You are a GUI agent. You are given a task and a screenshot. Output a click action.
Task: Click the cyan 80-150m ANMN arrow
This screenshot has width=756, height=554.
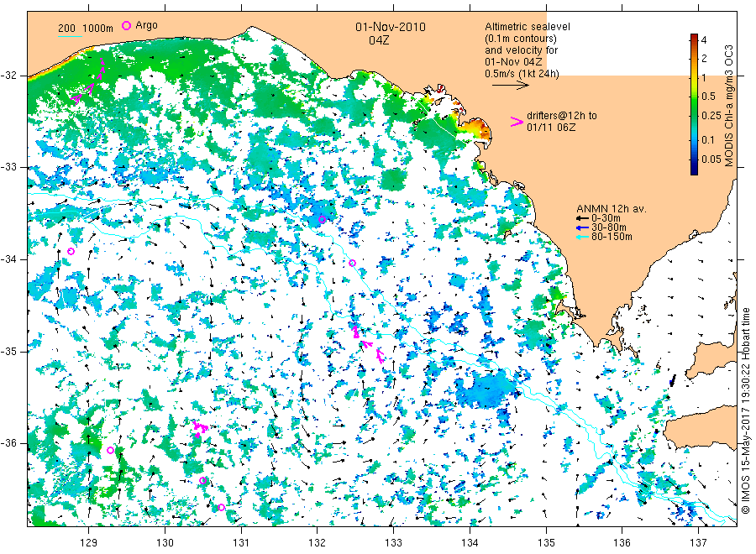(582, 237)
